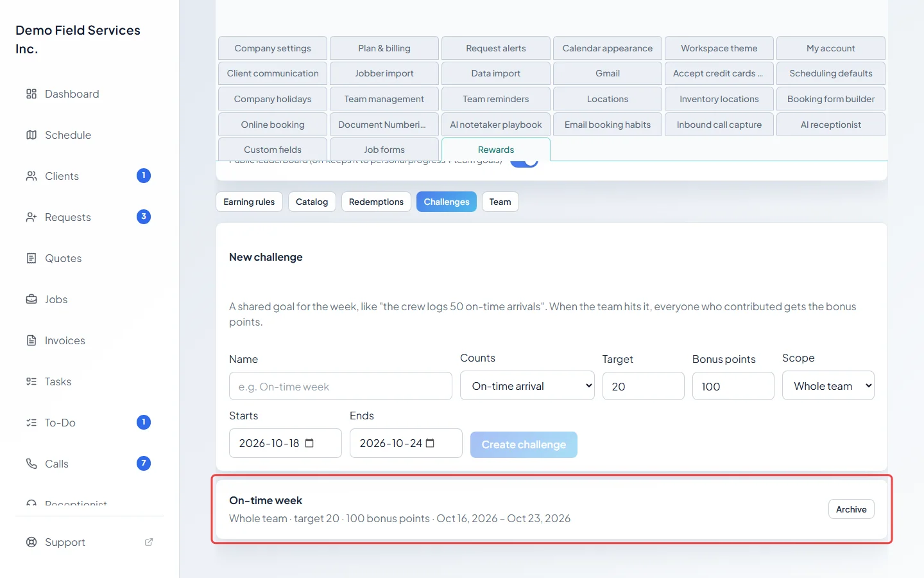Image resolution: width=924 pixels, height=578 pixels.
Task: Click the Quotes document icon
Action: tap(31, 258)
